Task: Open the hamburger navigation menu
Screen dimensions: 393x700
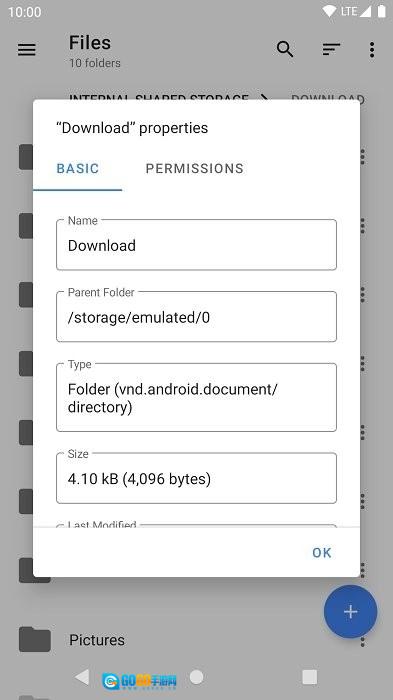Action: tap(27, 50)
